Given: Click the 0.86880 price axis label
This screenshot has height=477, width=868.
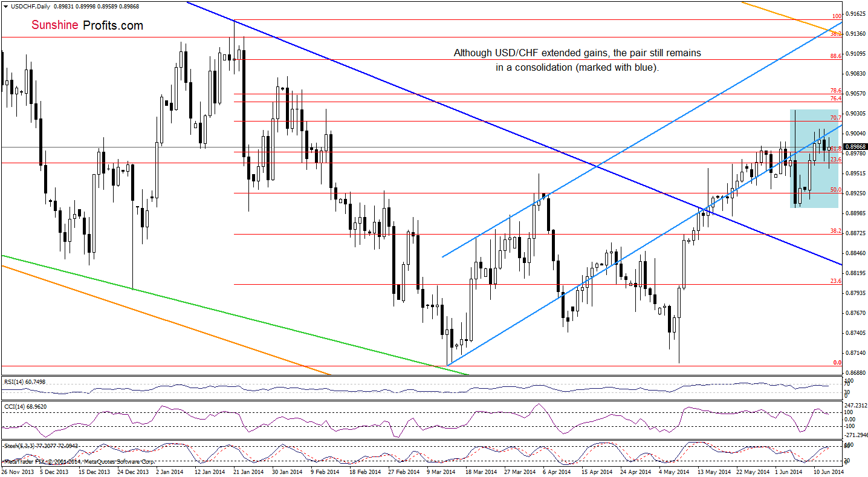Looking at the screenshot, I should coord(855,373).
